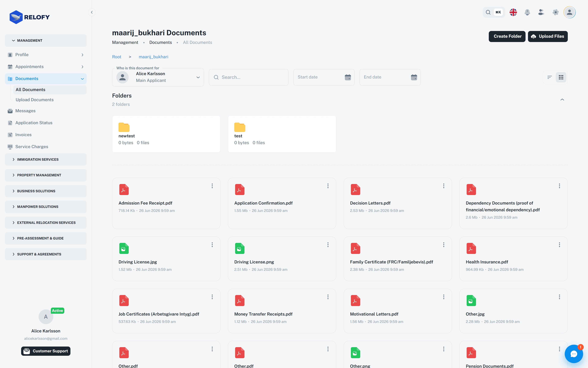Click Alice Karlsson profile avatar in sidebar

tap(46, 317)
